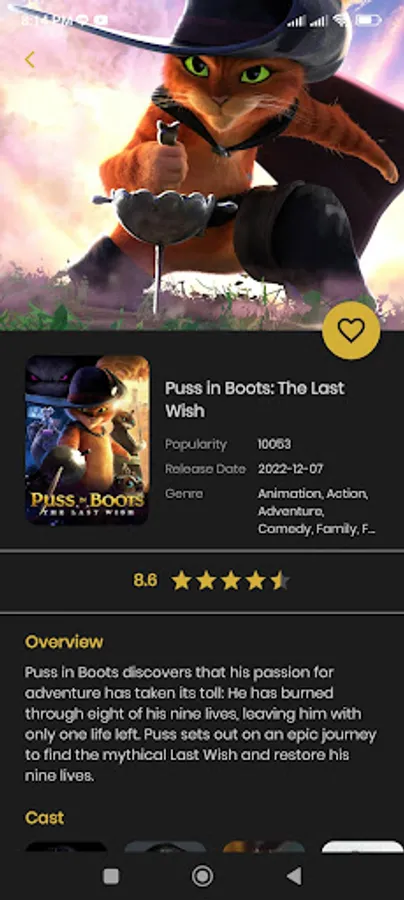
Task: Open the first cast member thumbnail
Action: click(66, 847)
